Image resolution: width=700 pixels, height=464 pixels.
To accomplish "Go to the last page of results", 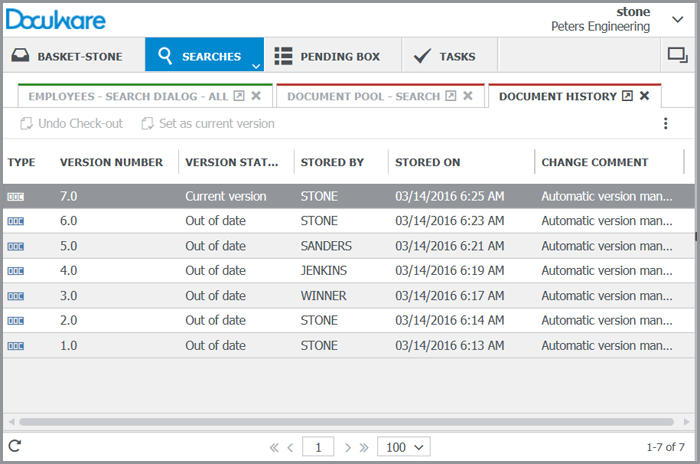I will pos(364,447).
